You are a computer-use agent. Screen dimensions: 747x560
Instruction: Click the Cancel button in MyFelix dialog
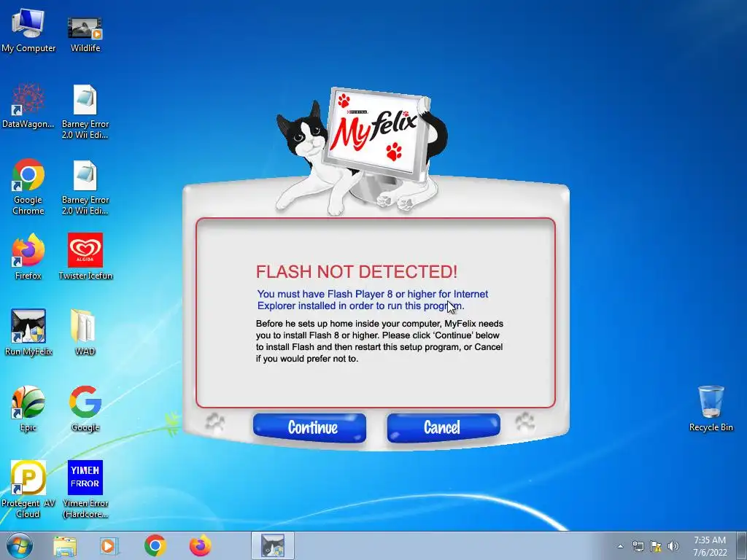(444, 427)
